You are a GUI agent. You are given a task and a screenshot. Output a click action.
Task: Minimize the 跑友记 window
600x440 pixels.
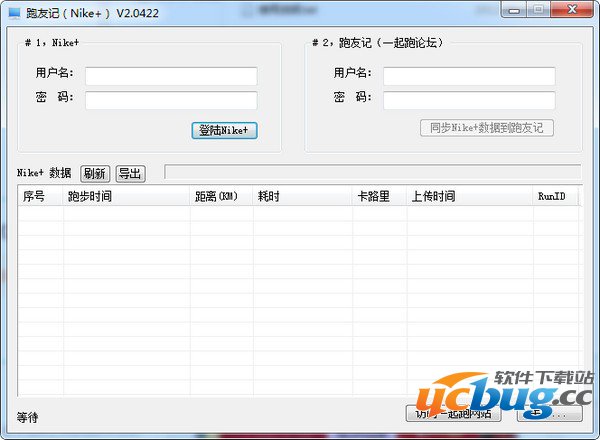click(x=514, y=10)
